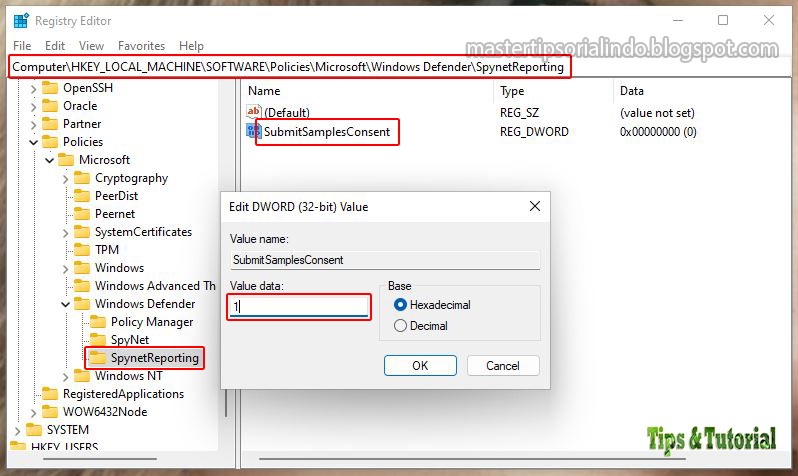
Task: Click the Windows Defender folder icon
Action: [81, 303]
